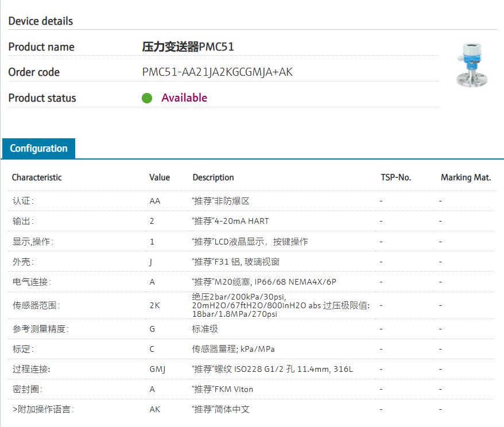Click the FKM Viton description in 密封圈 row

[x=223, y=389]
